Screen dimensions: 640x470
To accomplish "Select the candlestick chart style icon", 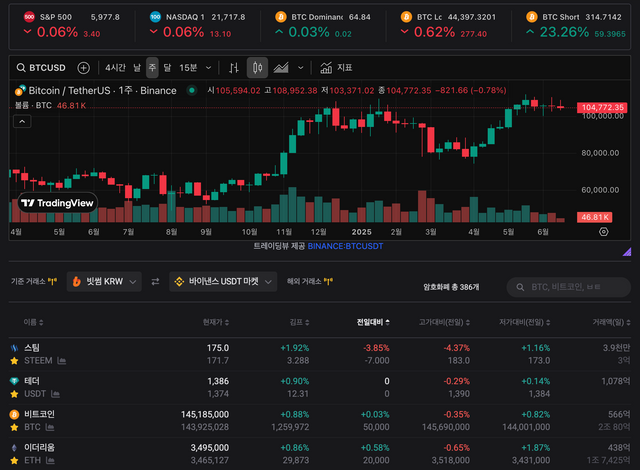I will click(x=258, y=68).
